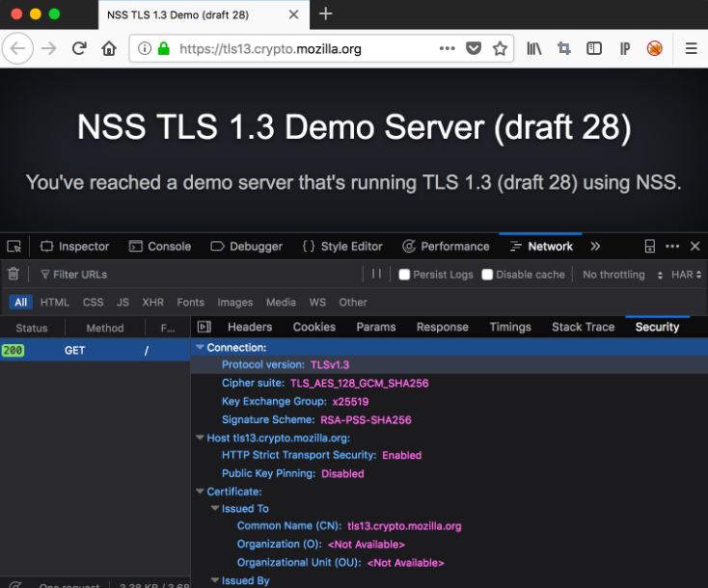
Task: Click the Filter URLs input field
Action: [199, 275]
